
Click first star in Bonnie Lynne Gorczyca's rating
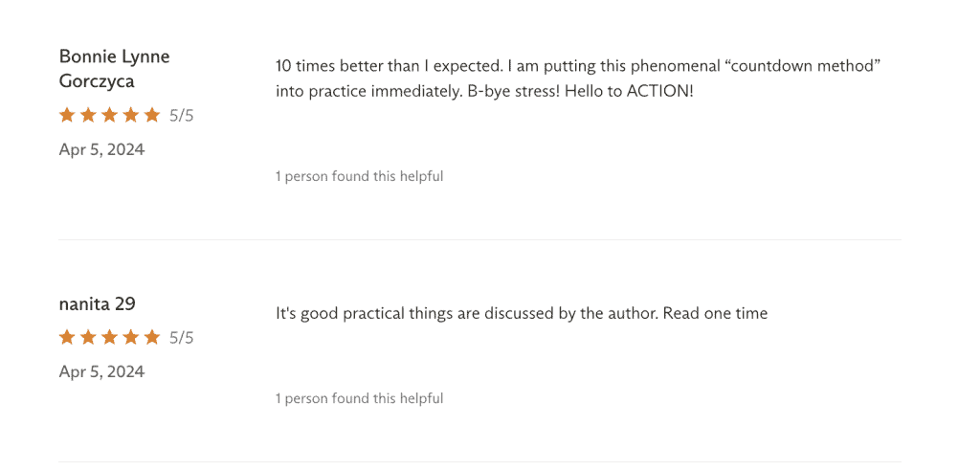tap(67, 116)
